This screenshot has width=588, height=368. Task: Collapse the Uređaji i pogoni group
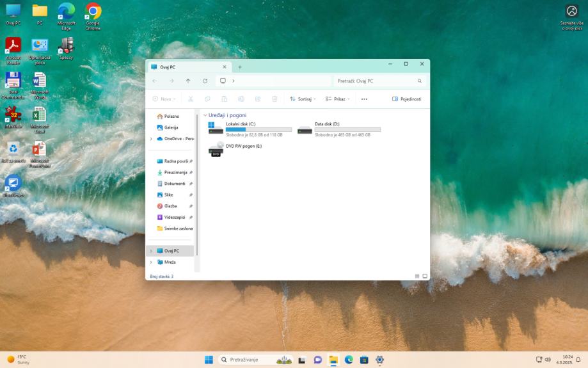click(x=205, y=115)
